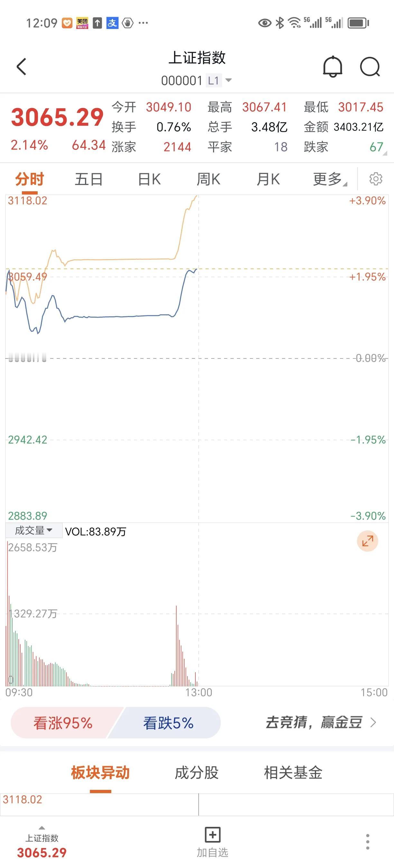Open the search magnifier icon
This screenshot has height=868, width=394.
[x=370, y=67]
